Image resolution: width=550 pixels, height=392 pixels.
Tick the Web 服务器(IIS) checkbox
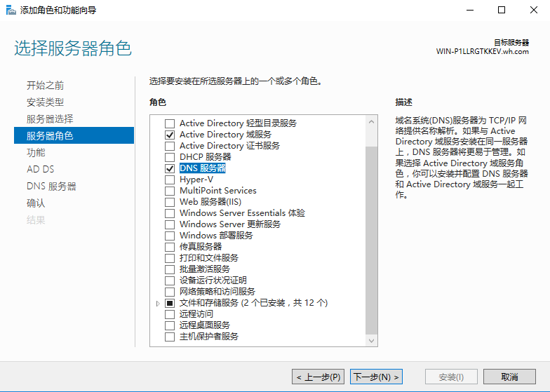point(169,202)
